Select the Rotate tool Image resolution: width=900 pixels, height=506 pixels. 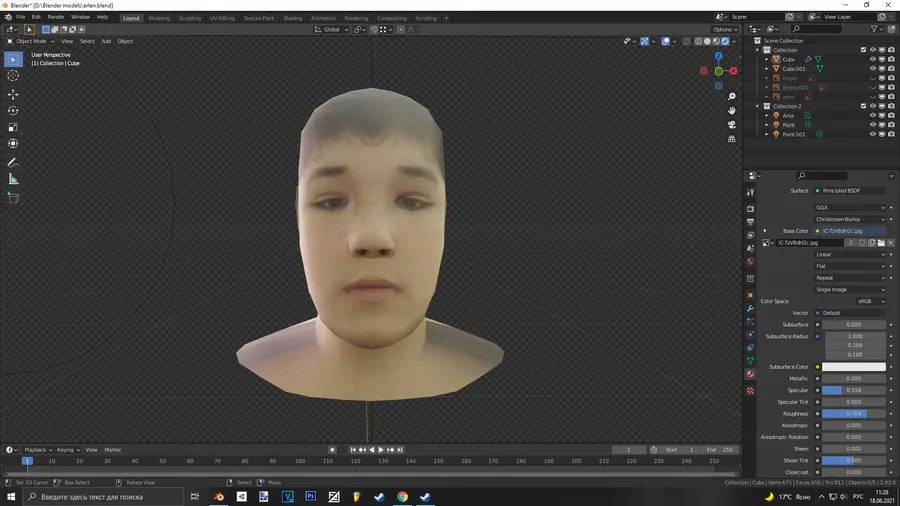coord(13,111)
